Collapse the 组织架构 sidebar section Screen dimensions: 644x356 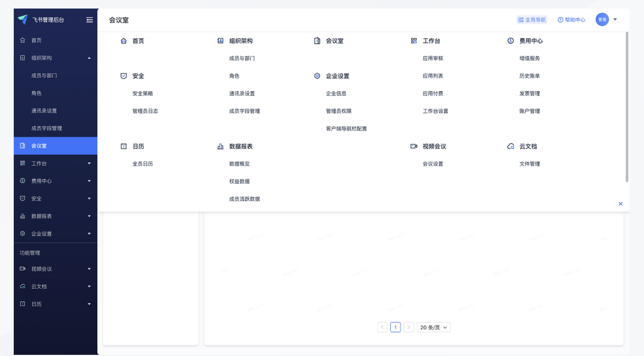pyautogui.click(x=89, y=58)
